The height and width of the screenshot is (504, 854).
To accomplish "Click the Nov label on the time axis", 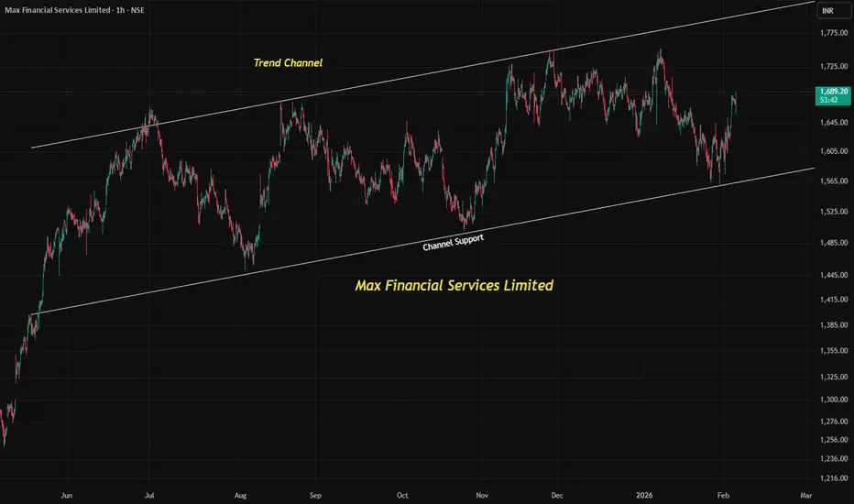I will click(482, 496).
